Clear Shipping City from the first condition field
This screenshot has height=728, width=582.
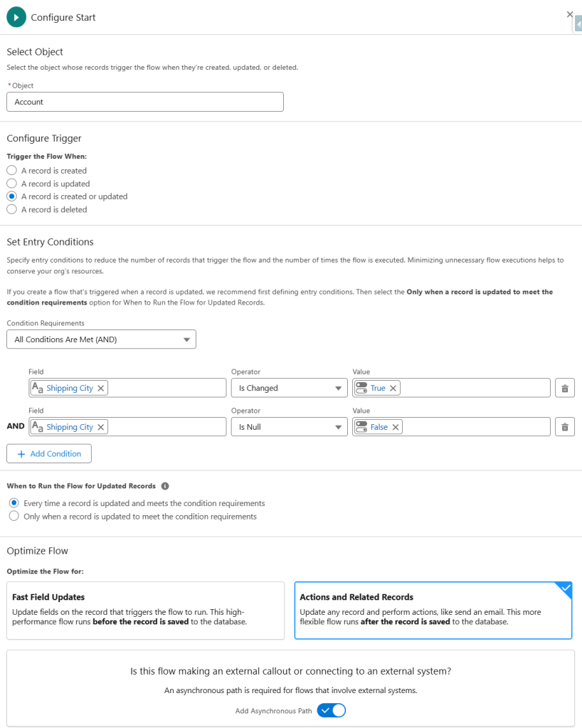(100, 388)
